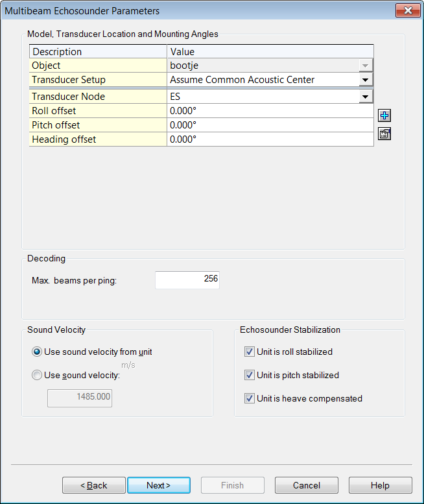
Task: Expand the Transducer Node dropdown list
Action: click(366, 97)
